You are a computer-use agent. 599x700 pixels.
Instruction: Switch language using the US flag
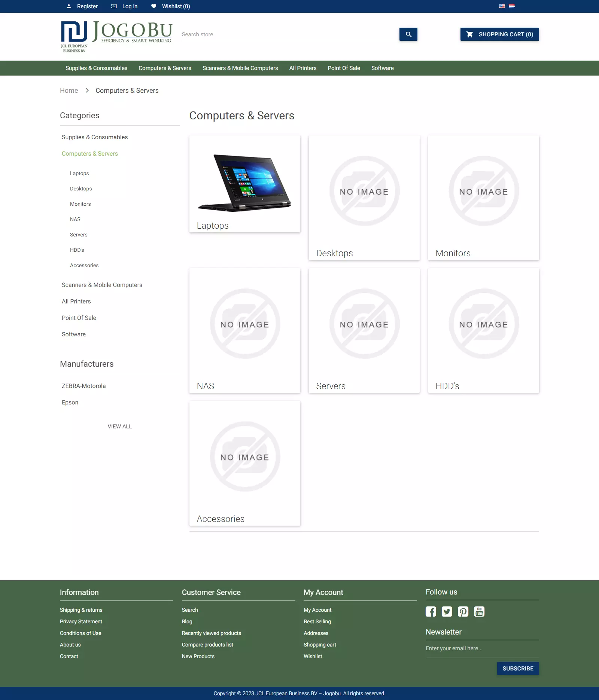pyautogui.click(x=502, y=6)
